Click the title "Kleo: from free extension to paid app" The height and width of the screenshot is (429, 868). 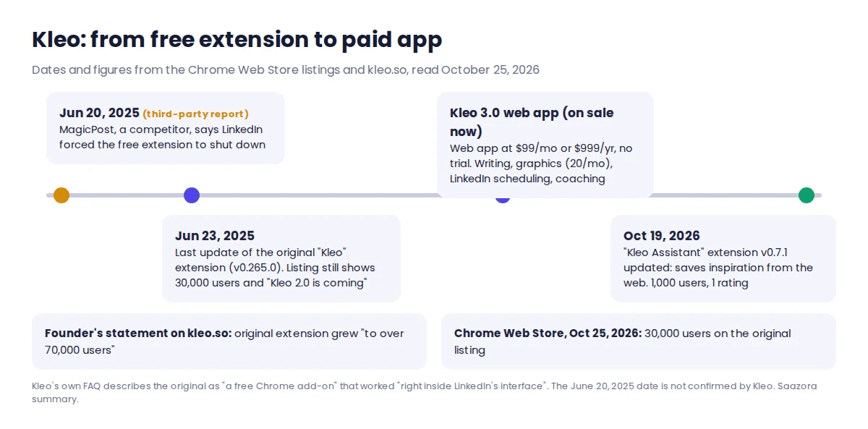coord(237,40)
